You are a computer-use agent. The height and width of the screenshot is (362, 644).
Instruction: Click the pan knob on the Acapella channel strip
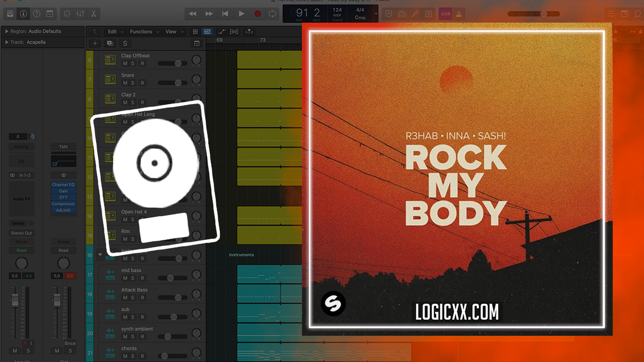[21, 264]
